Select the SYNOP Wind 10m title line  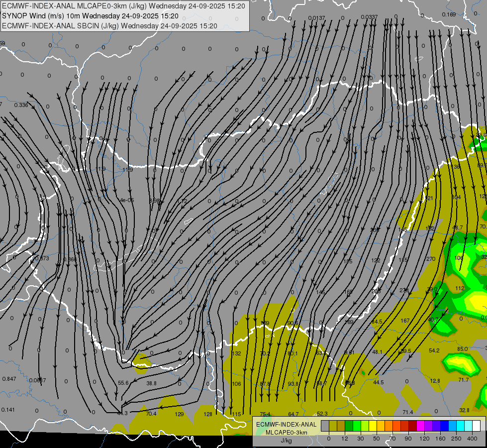click(91, 16)
